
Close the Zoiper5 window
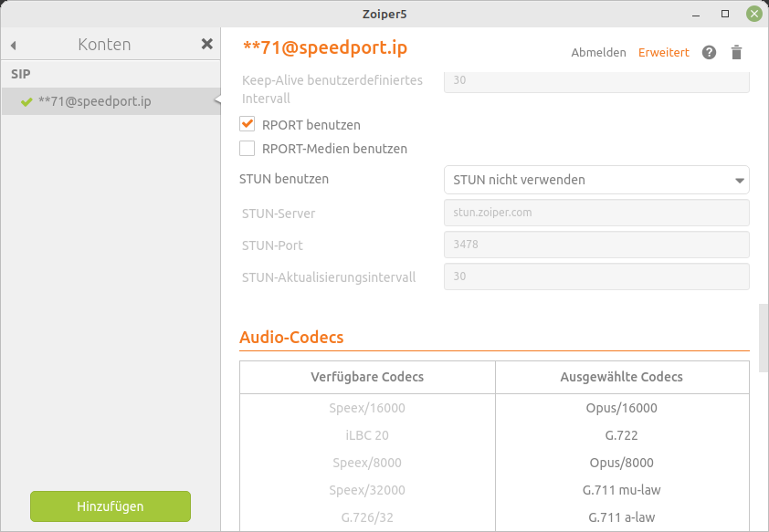coord(754,14)
